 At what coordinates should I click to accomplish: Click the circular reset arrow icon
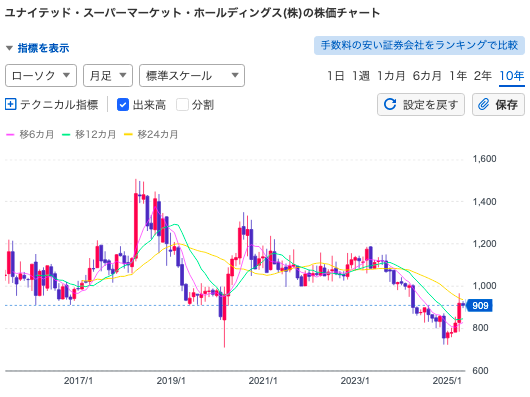(x=390, y=104)
